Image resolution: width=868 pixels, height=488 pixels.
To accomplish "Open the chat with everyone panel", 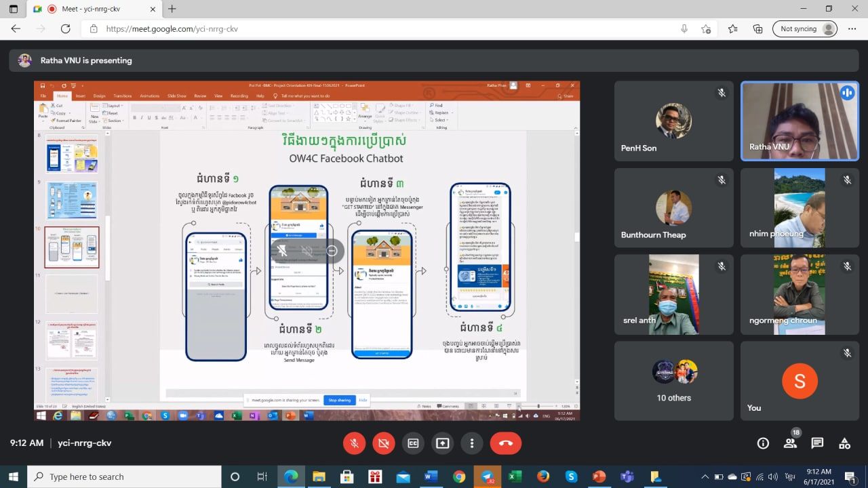I will pos(817,443).
